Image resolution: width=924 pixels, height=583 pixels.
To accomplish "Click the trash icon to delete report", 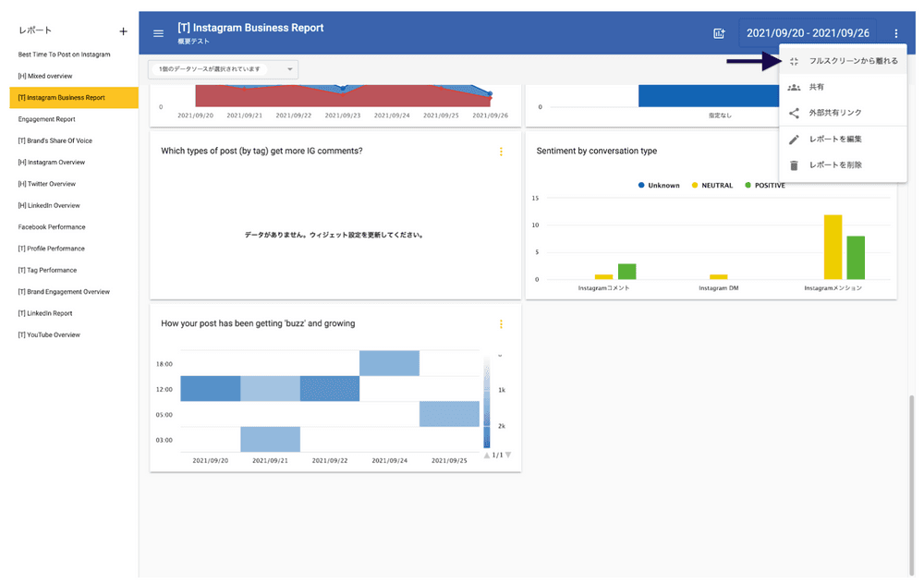I will [x=794, y=165].
